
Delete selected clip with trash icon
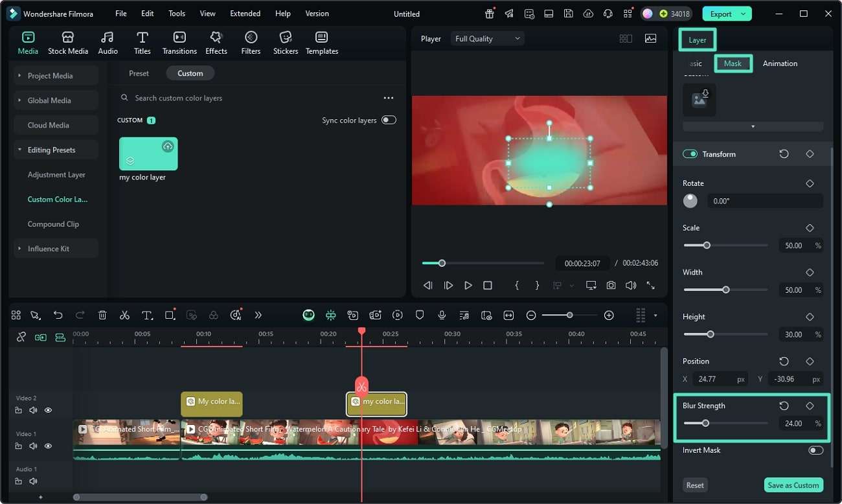pos(102,315)
